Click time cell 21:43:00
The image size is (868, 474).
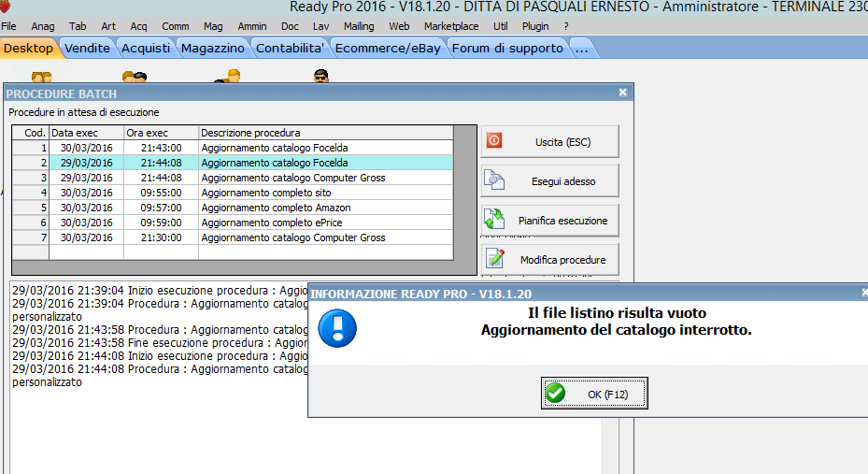(x=161, y=148)
